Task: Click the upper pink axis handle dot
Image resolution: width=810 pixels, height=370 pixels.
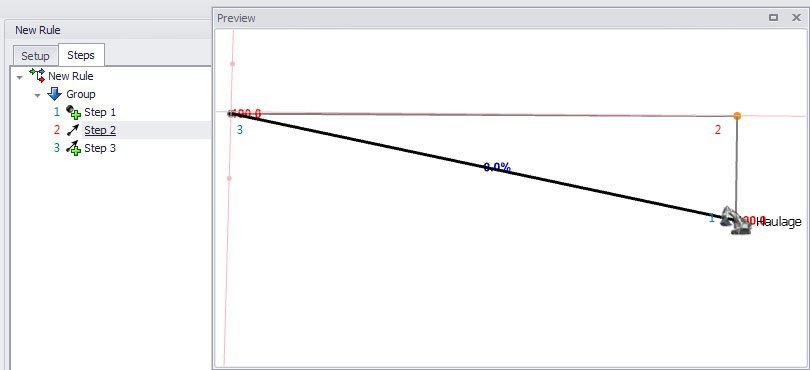Action: (232, 64)
